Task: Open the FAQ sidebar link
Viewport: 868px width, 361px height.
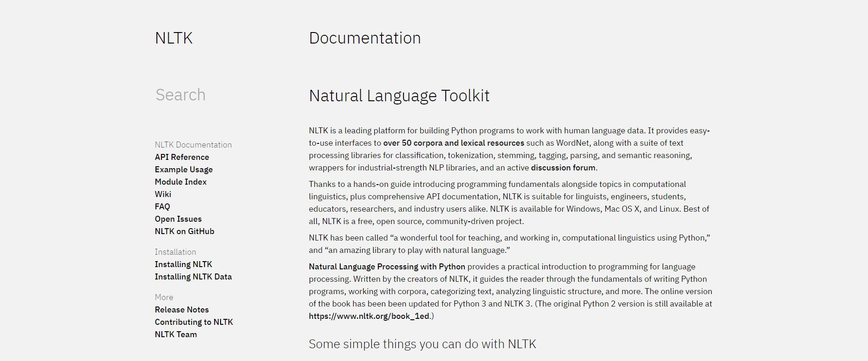Action: (x=162, y=207)
